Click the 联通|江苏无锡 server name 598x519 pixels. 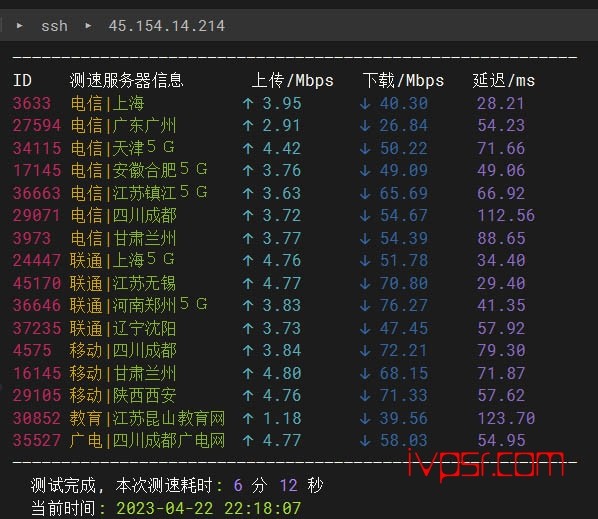122,283
